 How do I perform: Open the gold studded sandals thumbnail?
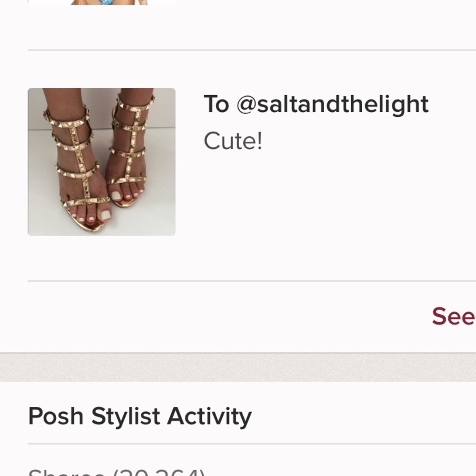[101, 161]
